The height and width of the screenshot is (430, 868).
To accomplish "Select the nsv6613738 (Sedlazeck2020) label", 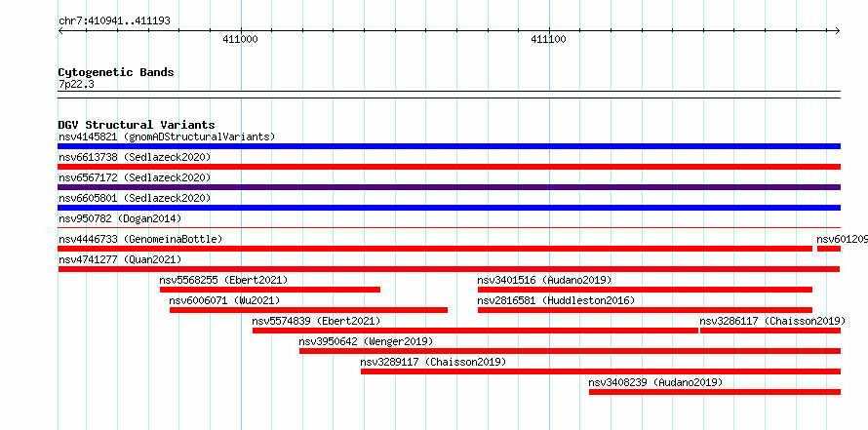I will click(135, 157).
